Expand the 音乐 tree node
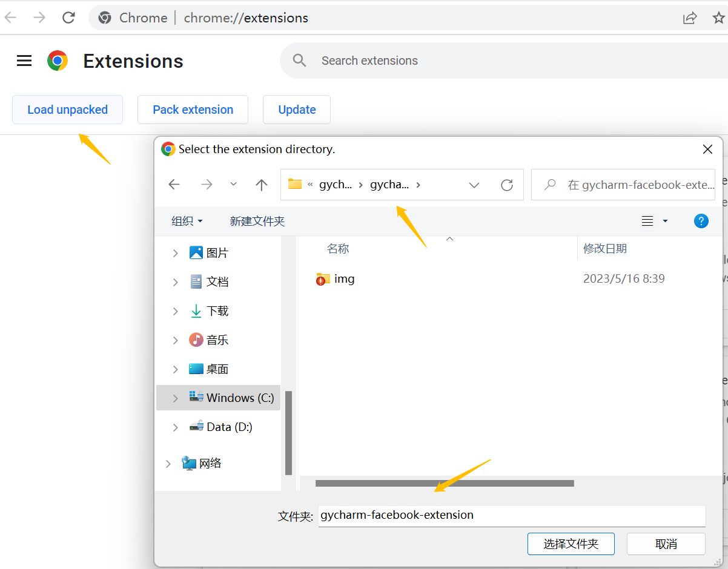 175,340
